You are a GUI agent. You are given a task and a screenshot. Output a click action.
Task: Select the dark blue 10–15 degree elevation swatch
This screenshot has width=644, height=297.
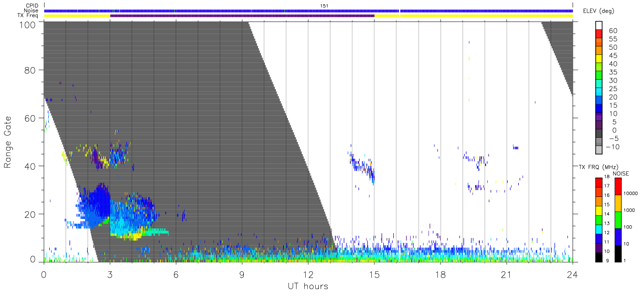[599, 109]
